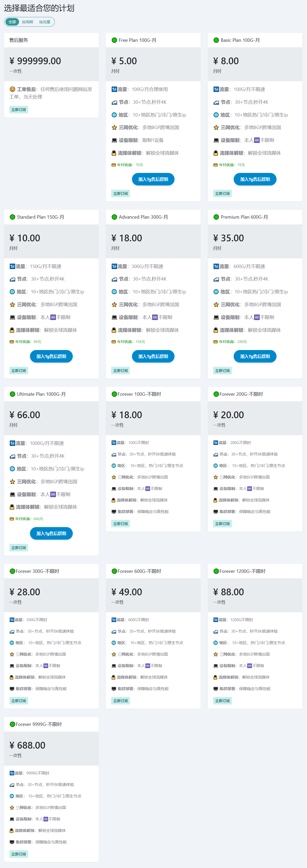Screen dimensions: 307x868
Task: Switch to the 按周期 tab
Action: coord(27,22)
